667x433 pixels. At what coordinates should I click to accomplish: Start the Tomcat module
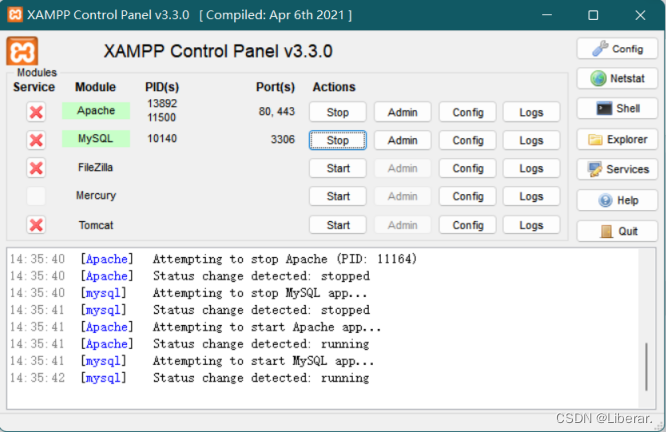pos(338,225)
